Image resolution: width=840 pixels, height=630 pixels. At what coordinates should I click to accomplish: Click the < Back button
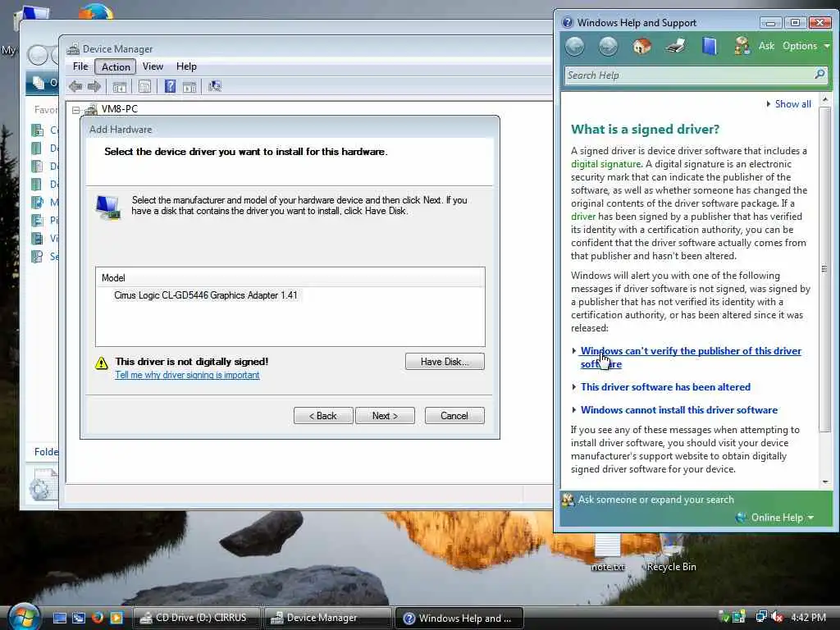323,416
